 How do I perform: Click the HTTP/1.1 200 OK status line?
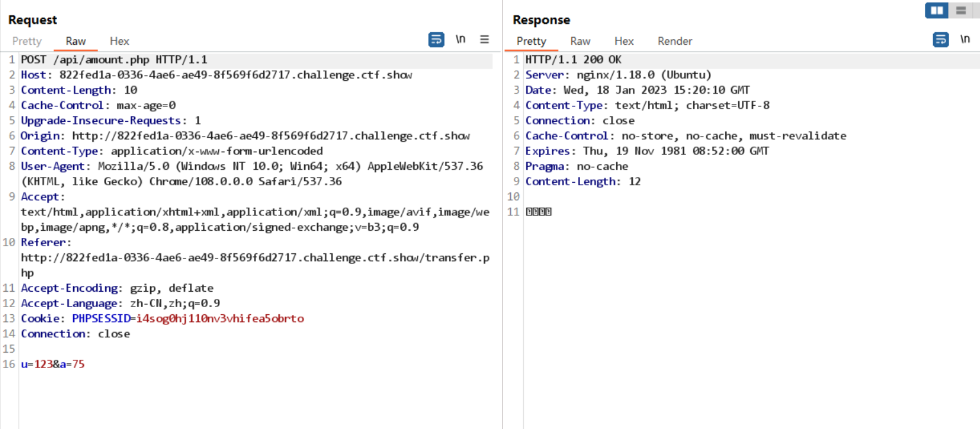tap(573, 60)
